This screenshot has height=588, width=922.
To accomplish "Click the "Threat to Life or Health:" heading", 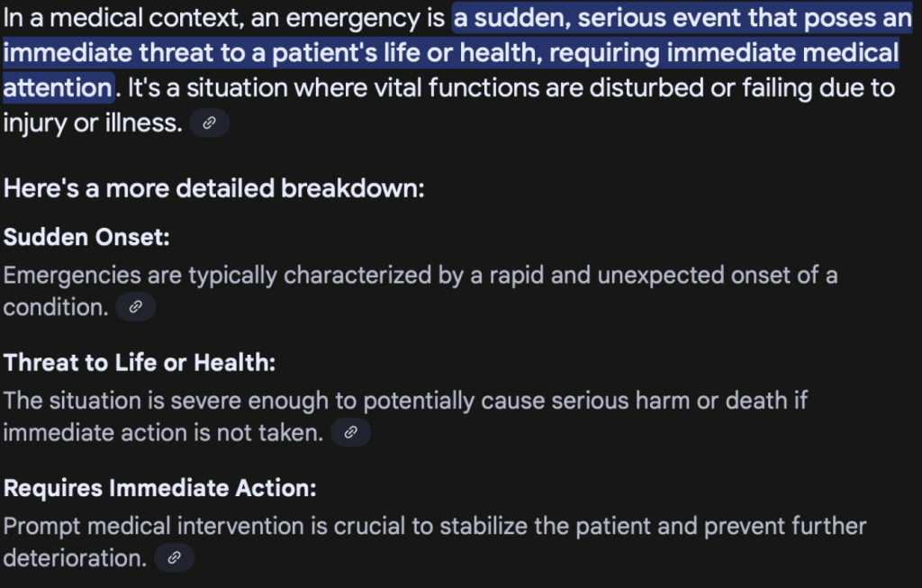I will pyautogui.click(x=140, y=363).
